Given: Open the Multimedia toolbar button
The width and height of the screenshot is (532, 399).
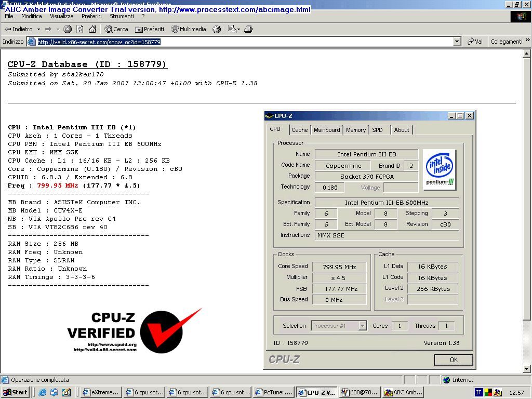Looking at the screenshot, I should coord(189,29).
